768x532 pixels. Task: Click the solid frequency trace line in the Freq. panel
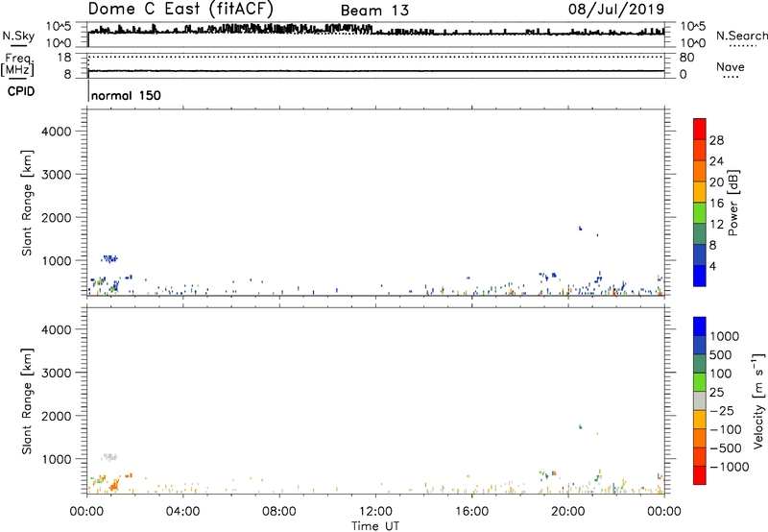(375, 71)
